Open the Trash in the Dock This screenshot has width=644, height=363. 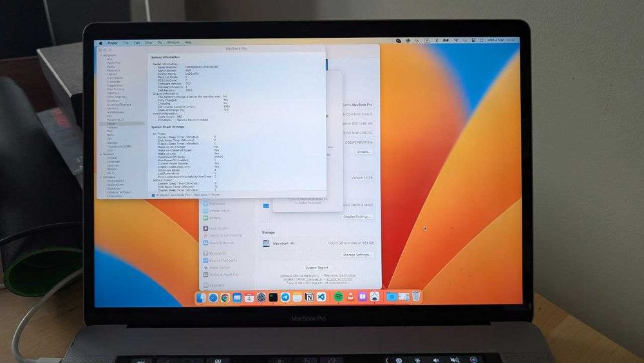(x=416, y=296)
